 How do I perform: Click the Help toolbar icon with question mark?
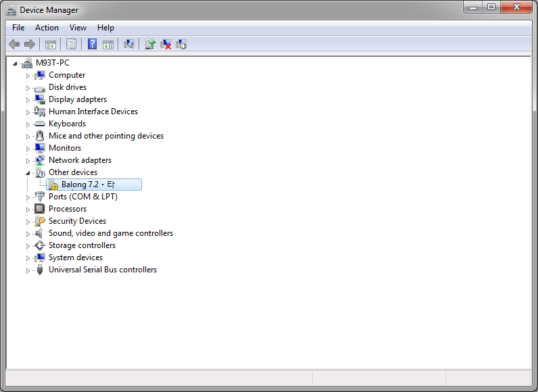92,44
